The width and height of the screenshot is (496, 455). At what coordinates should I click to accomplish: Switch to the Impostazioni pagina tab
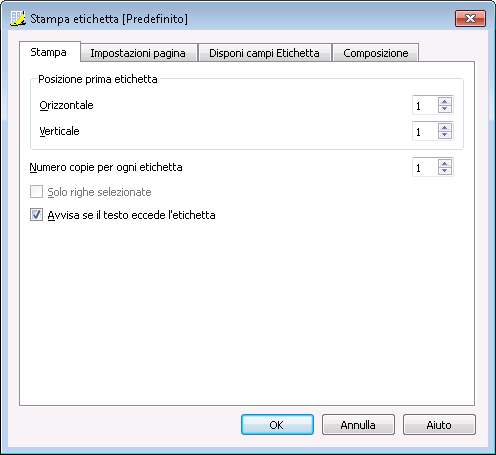(x=138, y=53)
